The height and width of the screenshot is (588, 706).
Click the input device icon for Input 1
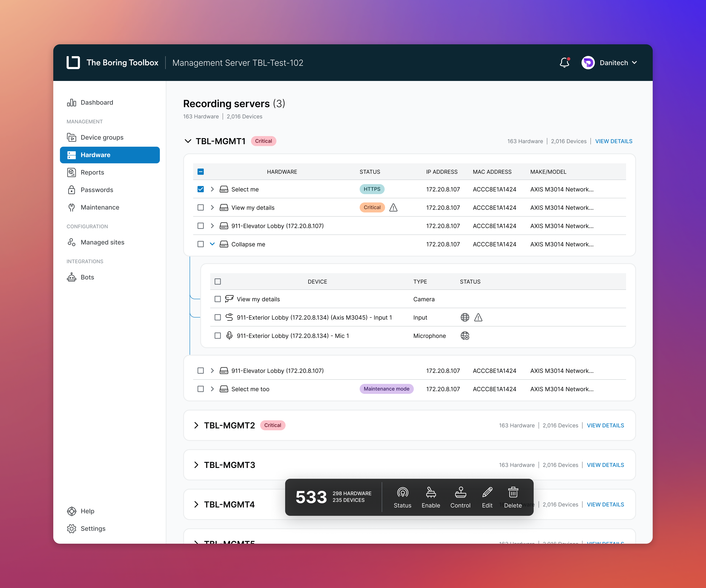229,317
